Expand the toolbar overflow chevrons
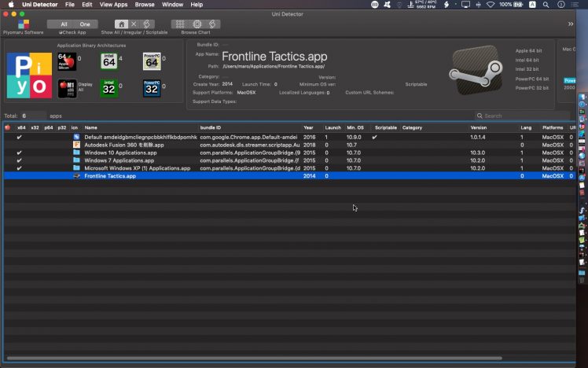Image resolution: width=588 pixels, height=368 pixels. pyautogui.click(x=571, y=24)
